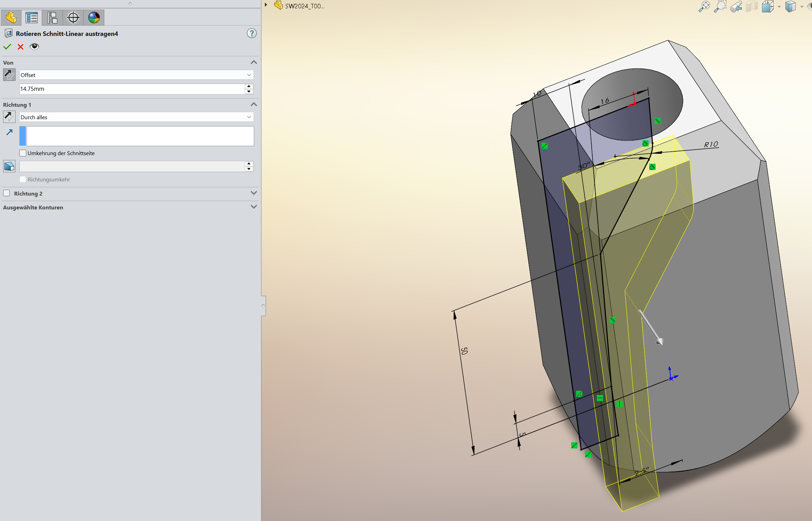Open the Durch alles end condition dropdown

coord(249,117)
